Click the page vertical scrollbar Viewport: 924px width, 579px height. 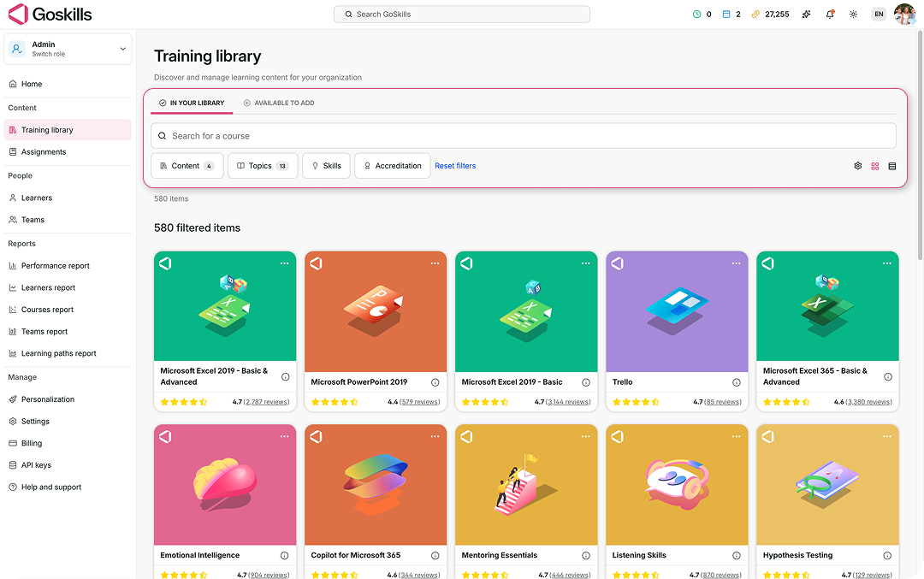[x=921, y=145]
